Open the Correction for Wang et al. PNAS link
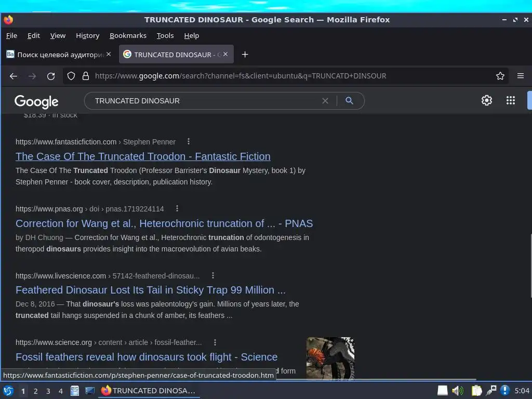The image size is (532, 399). coord(164,223)
